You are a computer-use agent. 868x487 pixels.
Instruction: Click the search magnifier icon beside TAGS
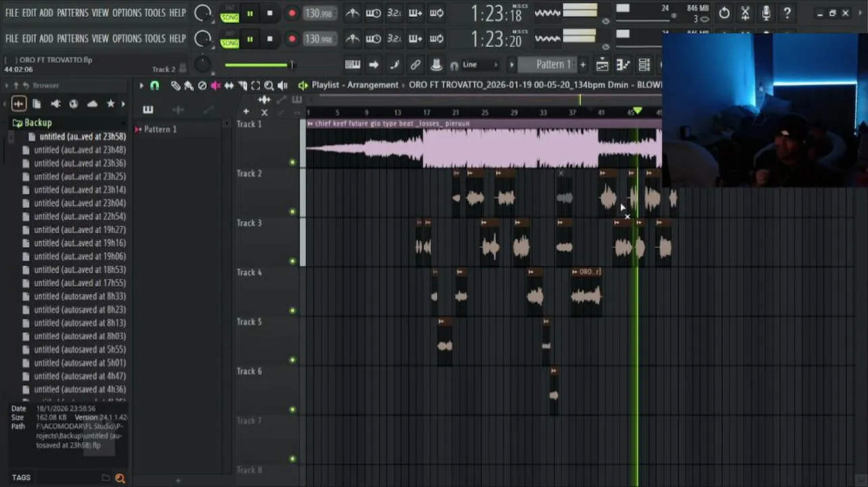[120, 478]
